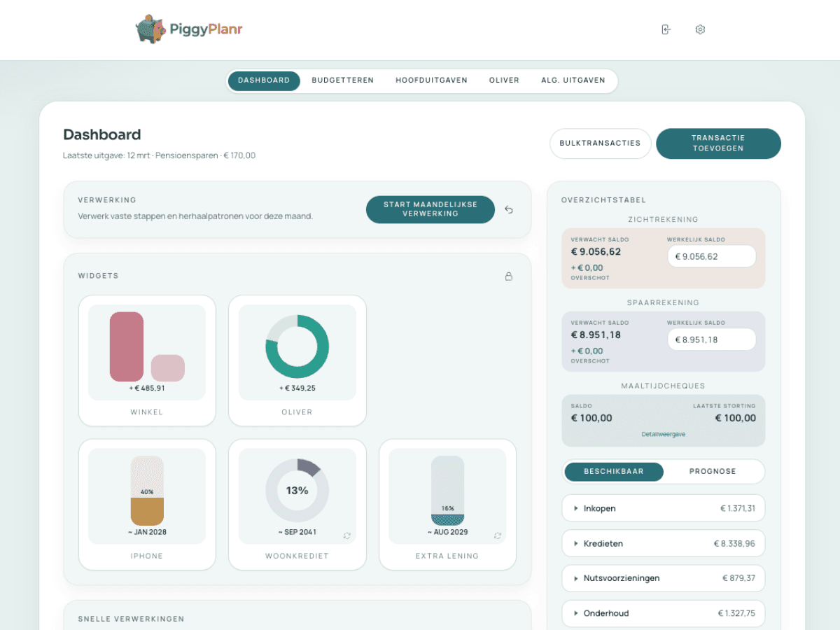Open the Hoofduitgaven tab
840x630 pixels.
[x=431, y=80]
